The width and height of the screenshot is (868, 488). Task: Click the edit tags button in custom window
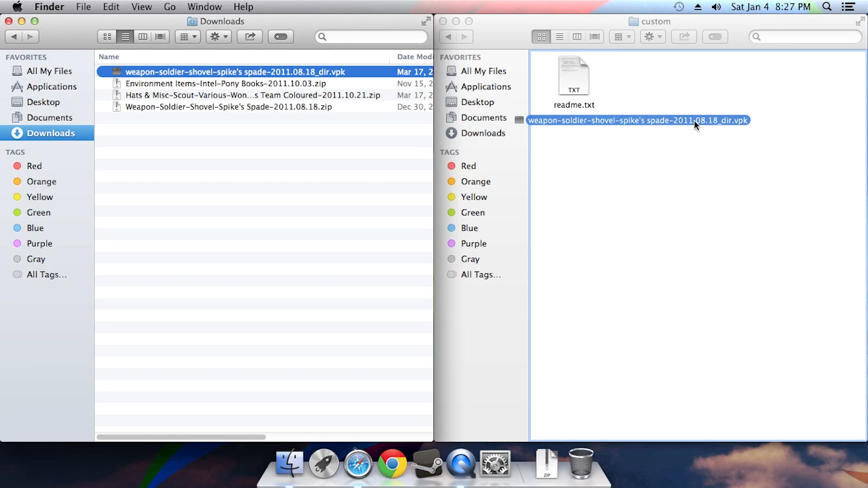pos(715,37)
